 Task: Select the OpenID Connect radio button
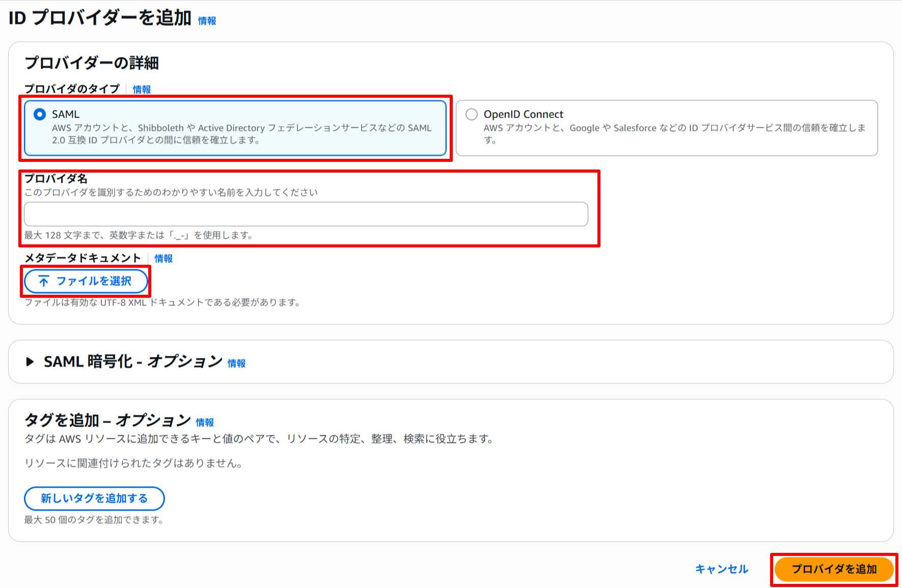click(472, 115)
